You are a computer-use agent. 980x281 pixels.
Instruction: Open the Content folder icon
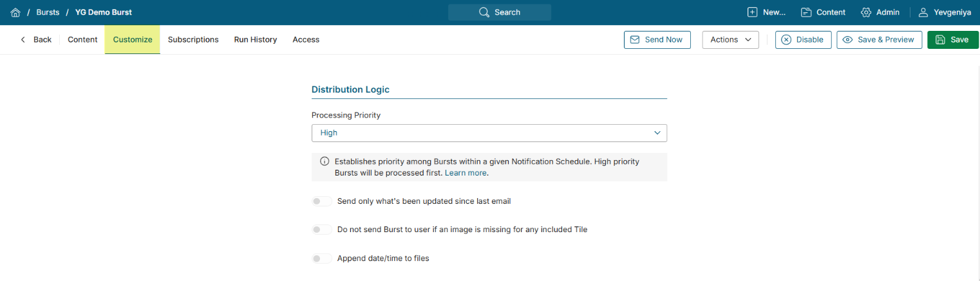point(806,12)
